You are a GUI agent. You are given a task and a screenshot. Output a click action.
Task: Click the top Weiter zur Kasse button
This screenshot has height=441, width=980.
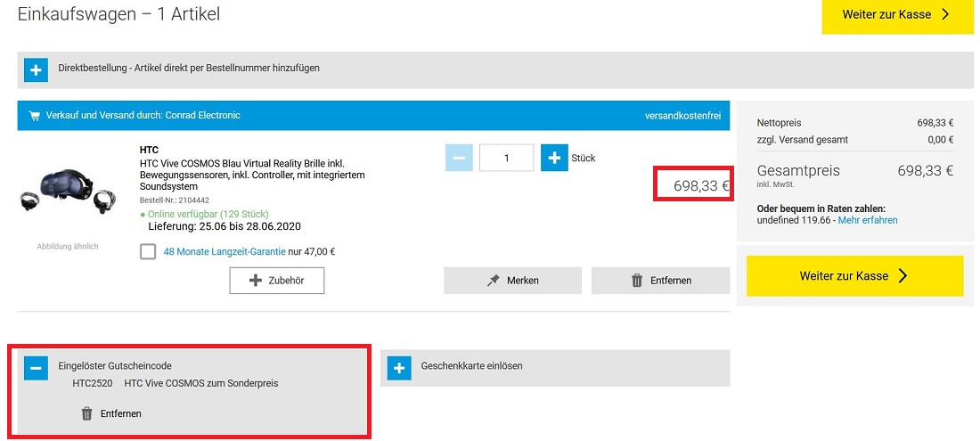point(897,15)
